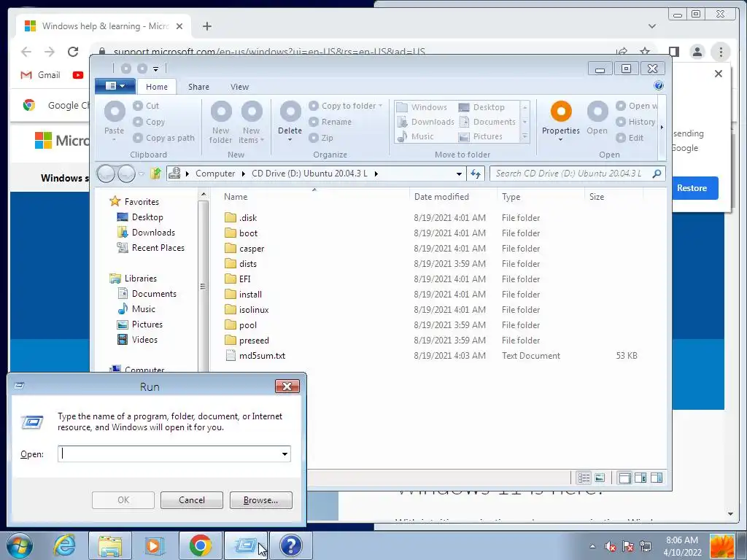747x560 pixels.
Task: Move to Documents folder shortcut
Action: pos(487,122)
